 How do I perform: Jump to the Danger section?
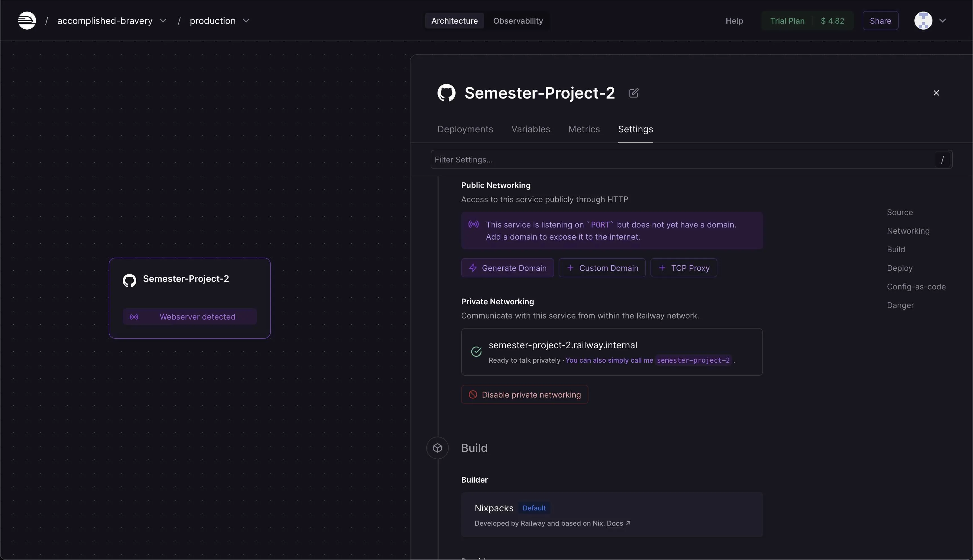900,305
